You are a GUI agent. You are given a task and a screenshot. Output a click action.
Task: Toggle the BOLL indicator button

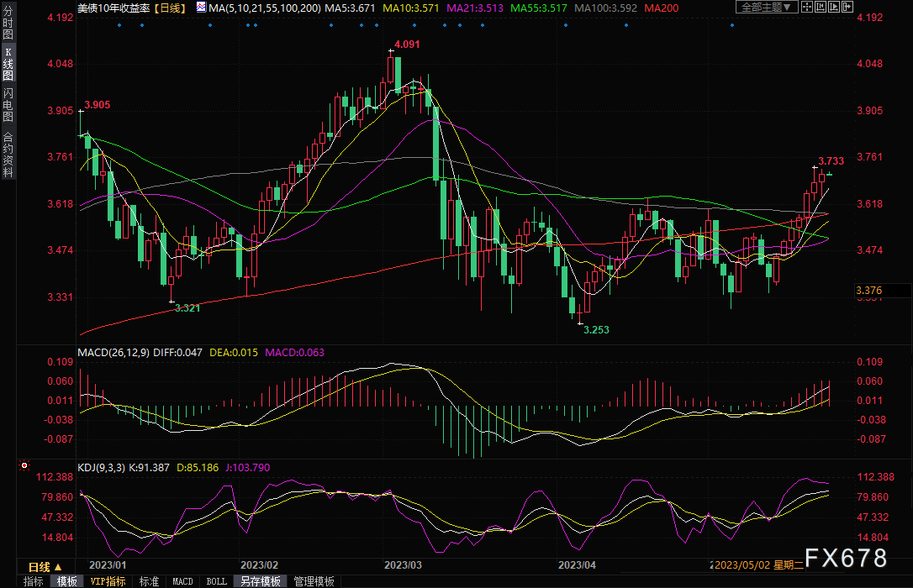216,581
